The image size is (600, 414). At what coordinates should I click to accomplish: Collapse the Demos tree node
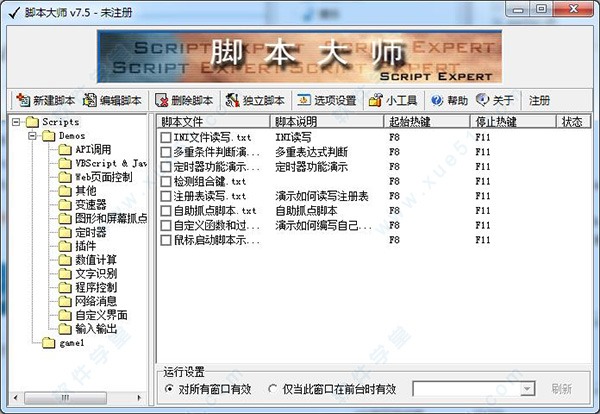click(x=33, y=136)
